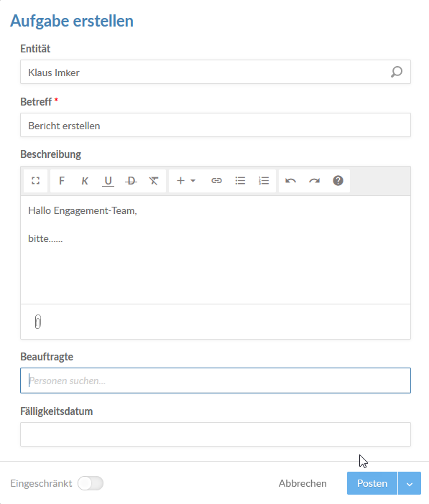Open editor help
429x504 pixels.
338,181
